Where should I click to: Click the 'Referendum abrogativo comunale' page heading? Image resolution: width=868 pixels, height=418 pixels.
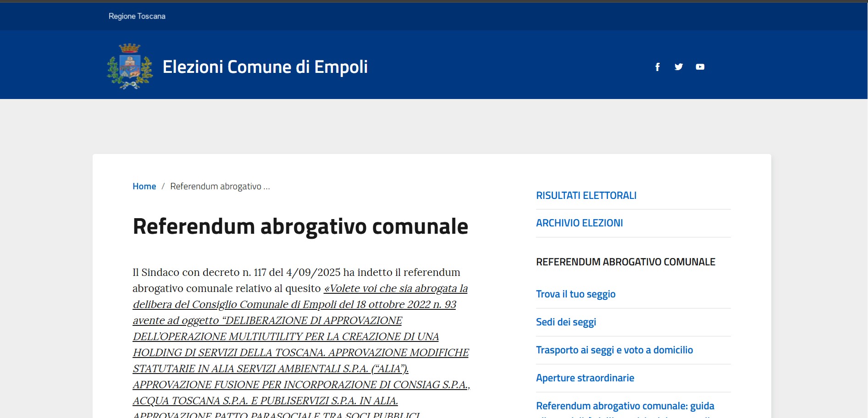300,226
